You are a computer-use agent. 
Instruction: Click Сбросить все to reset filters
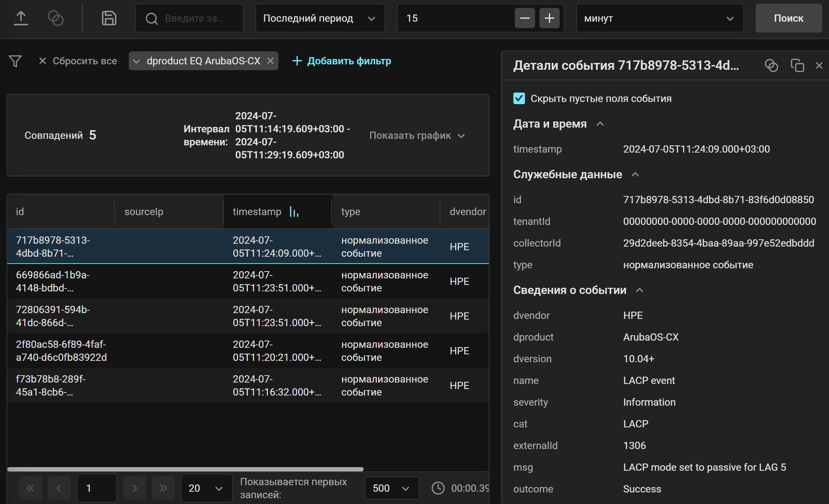[x=85, y=61]
